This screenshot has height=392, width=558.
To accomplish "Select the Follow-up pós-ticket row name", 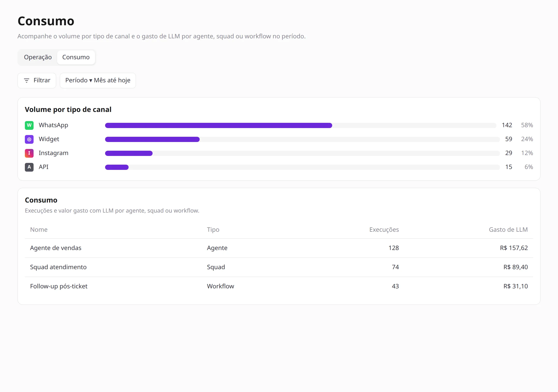I will pos(59,286).
